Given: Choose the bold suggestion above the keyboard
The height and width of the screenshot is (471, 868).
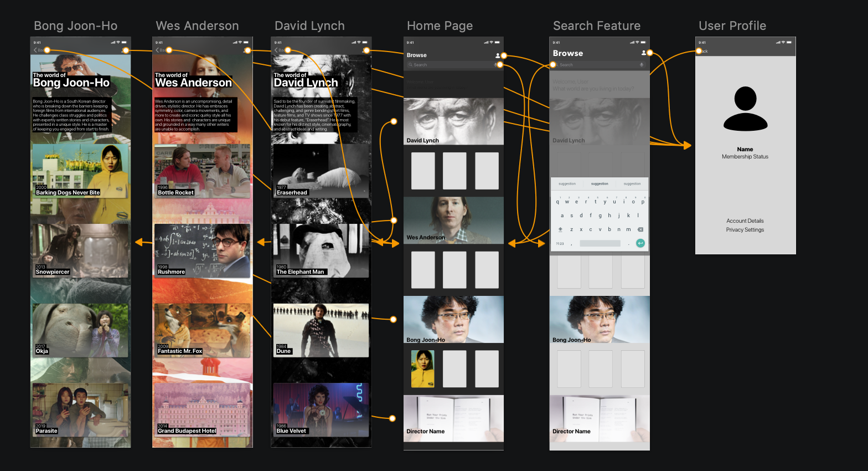Looking at the screenshot, I should (x=600, y=183).
